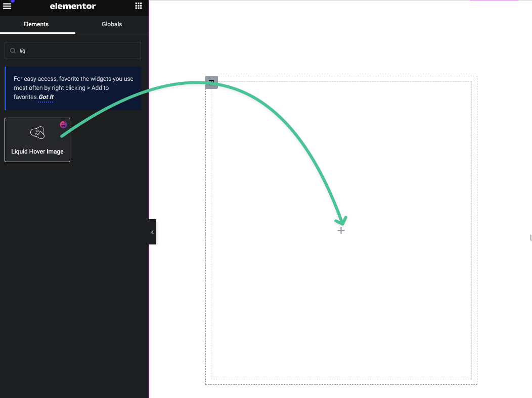532x398 pixels.
Task: Click the lower empty area of the container
Action: pyautogui.click(x=341, y=328)
